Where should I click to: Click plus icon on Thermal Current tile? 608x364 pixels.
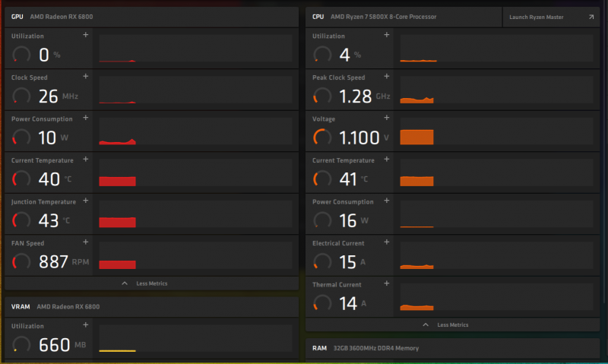click(386, 284)
